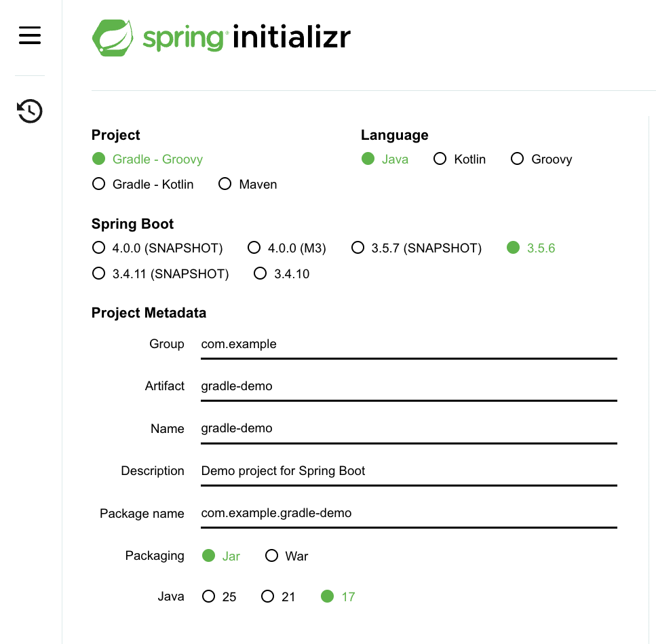The width and height of the screenshot is (656, 644).
Task: Select Gradle - Kotlin project type
Action: [142, 184]
